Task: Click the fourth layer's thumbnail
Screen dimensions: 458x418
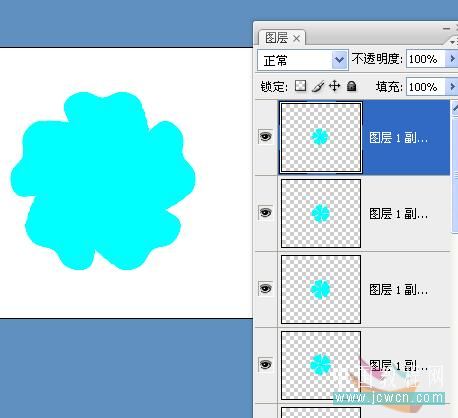Action: click(x=321, y=365)
